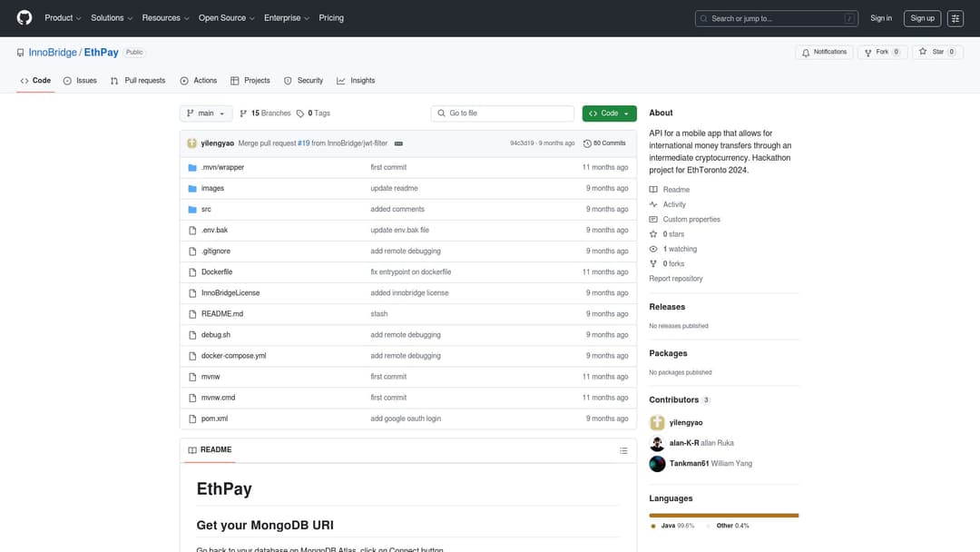The width and height of the screenshot is (980, 552).
Task: Click the Sign in link
Action: [x=880, y=18]
